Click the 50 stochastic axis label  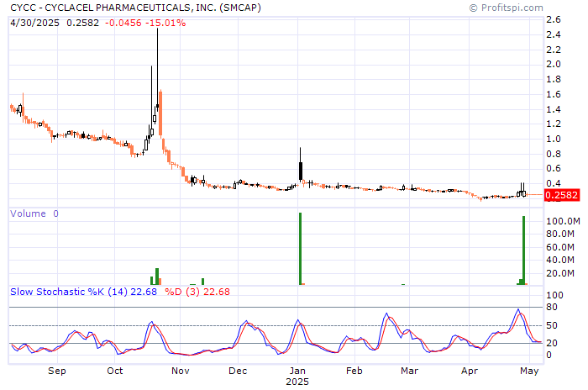(x=552, y=325)
